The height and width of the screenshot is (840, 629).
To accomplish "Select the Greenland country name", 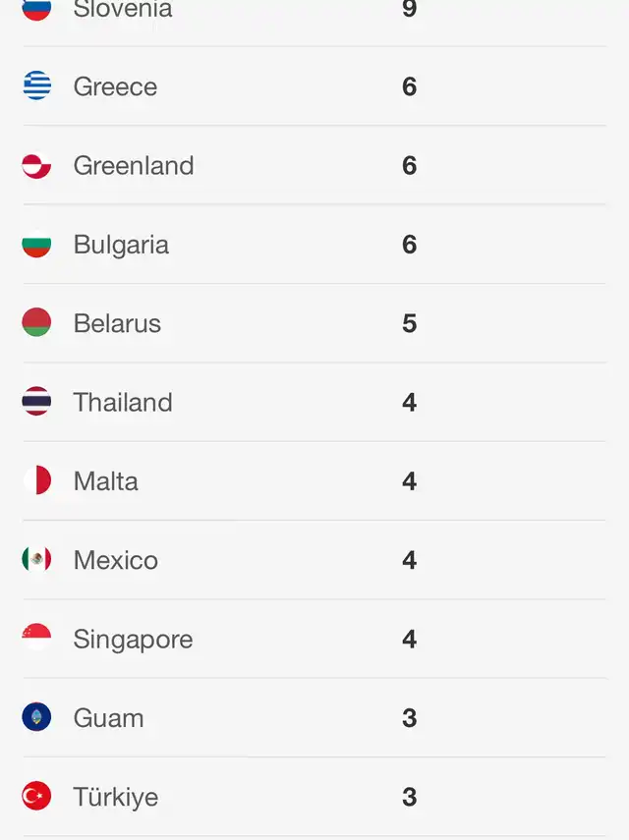I will (x=134, y=165).
